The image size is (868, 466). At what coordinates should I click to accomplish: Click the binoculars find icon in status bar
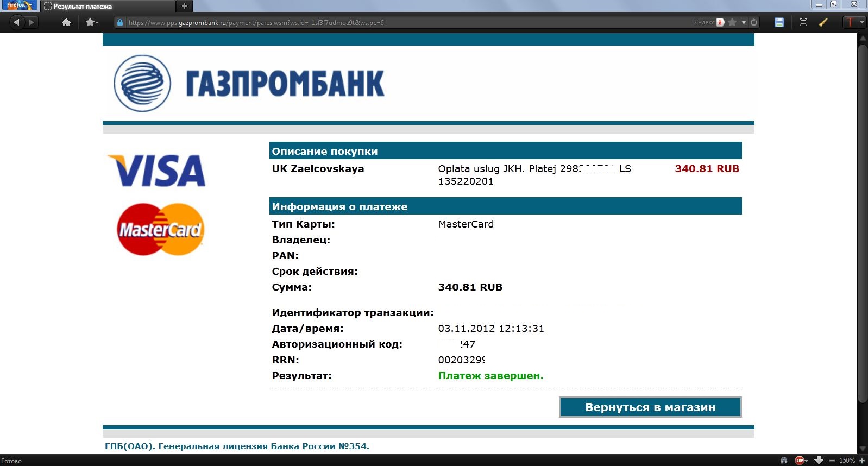pyautogui.click(x=784, y=461)
